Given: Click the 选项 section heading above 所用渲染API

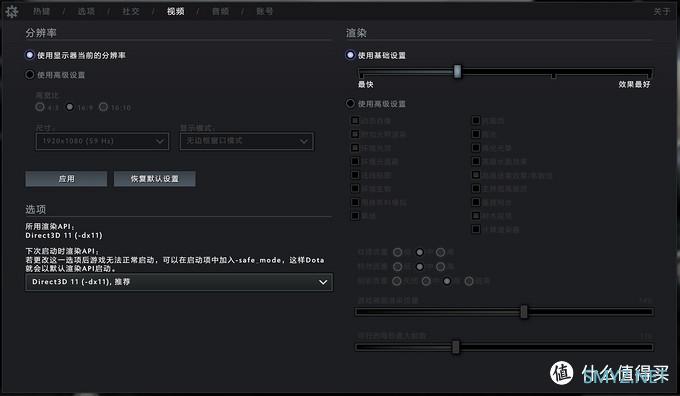Looking at the screenshot, I should (x=36, y=209).
